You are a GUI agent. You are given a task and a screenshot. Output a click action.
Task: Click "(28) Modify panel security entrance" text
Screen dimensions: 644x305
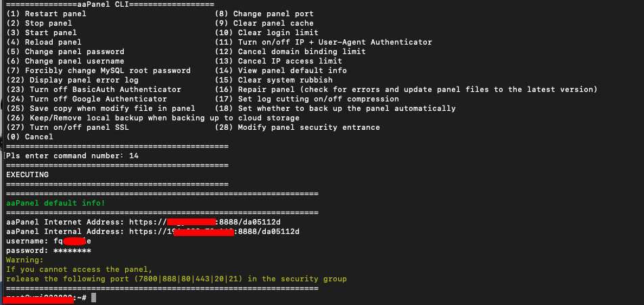point(297,127)
